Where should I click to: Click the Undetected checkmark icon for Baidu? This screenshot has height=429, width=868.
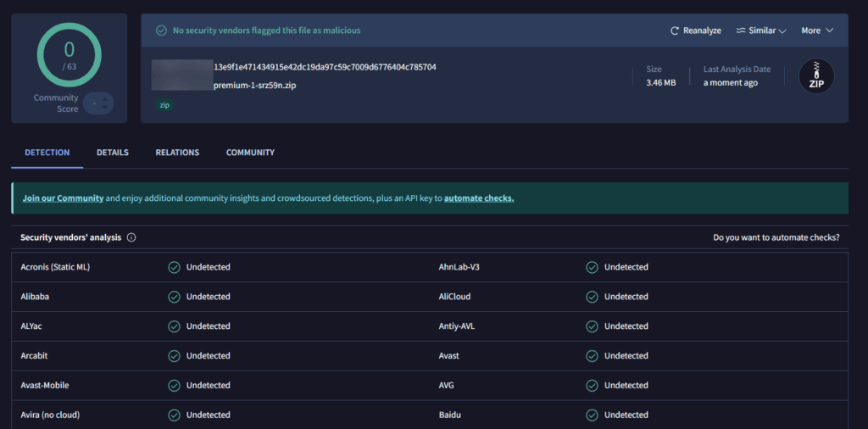592,415
